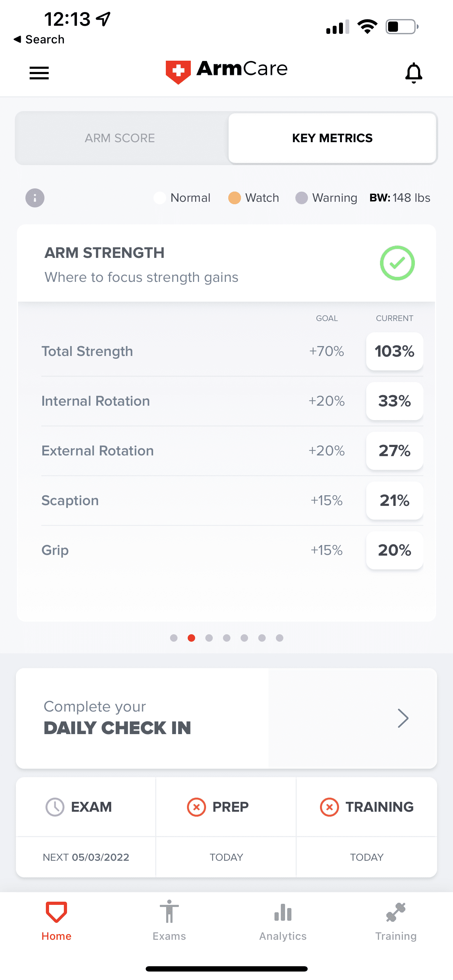Select the KEY METRICS tab

click(x=332, y=138)
